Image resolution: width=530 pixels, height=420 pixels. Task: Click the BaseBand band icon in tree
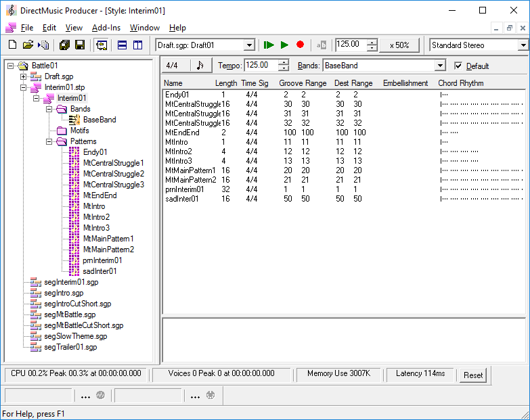click(x=74, y=120)
